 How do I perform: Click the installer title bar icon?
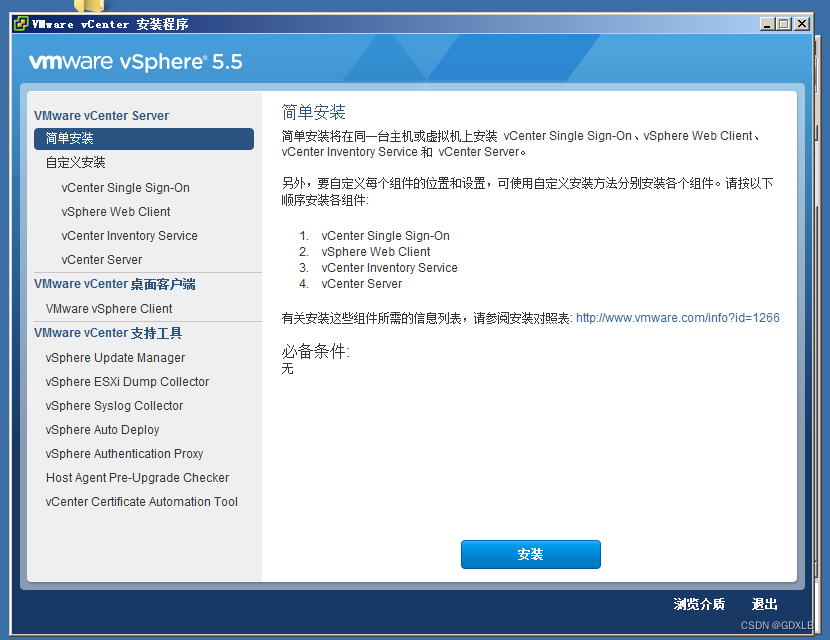click(x=21, y=24)
